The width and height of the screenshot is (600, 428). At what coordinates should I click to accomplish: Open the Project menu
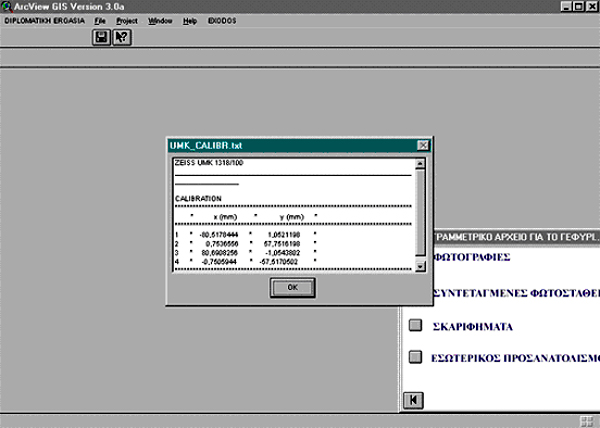point(127,21)
